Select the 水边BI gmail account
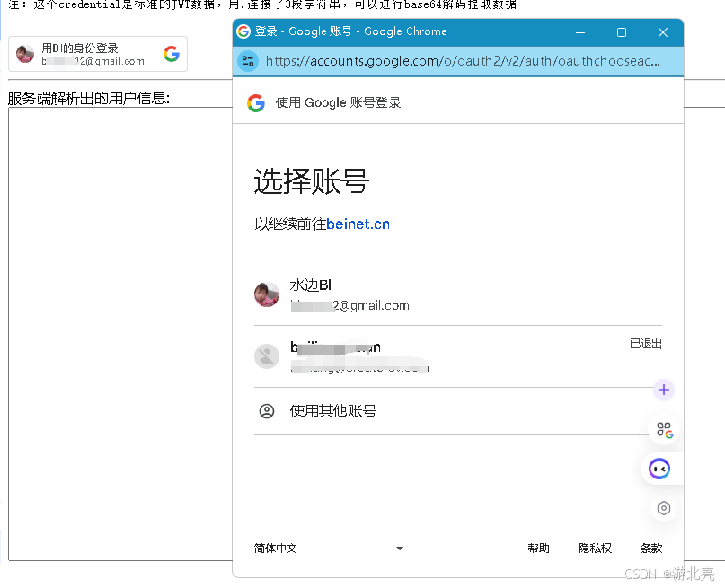Viewport: 725px width, 588px height. [458, 294]
